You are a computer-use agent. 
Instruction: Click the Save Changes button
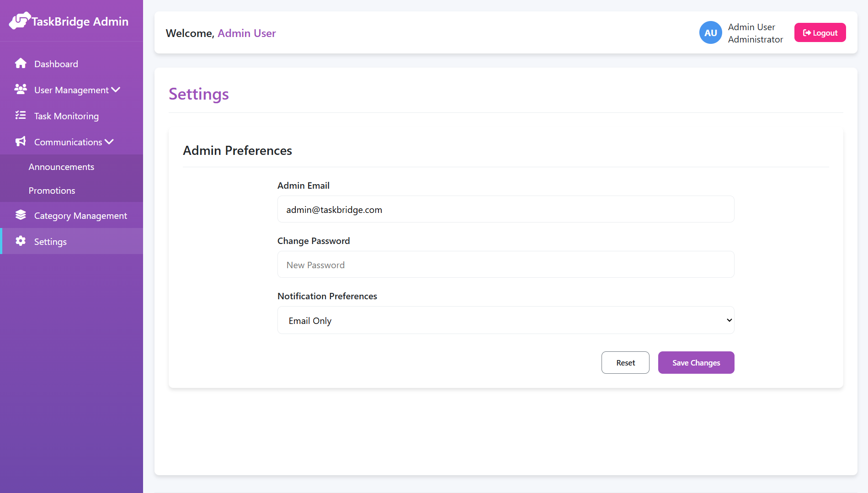pyautogui.click(x=696, y=362)
